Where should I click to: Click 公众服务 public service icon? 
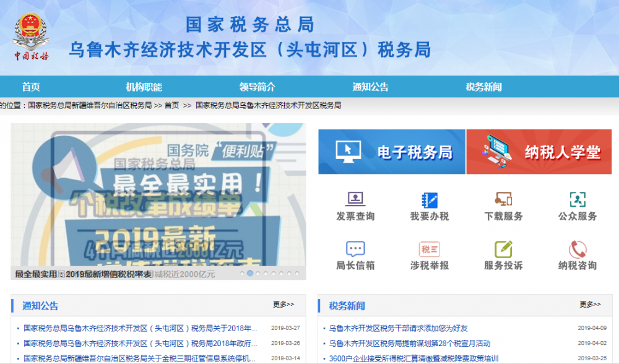[x=578, y=207]
